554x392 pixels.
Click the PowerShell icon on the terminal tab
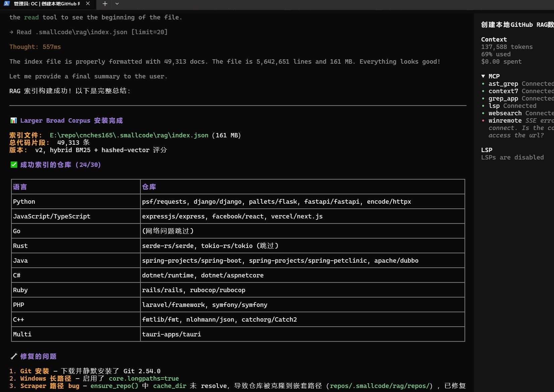(x=7, y=4)
